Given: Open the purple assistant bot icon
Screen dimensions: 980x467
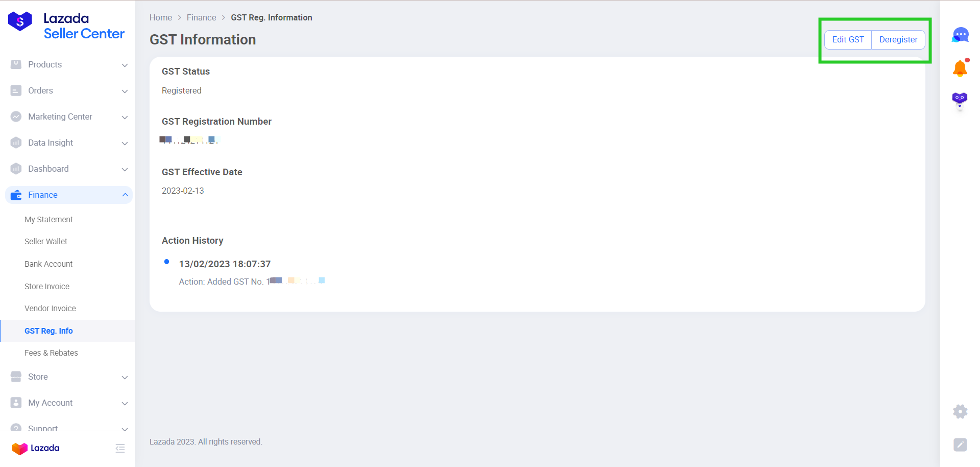Looking at the screenshot, I should 960,100.
